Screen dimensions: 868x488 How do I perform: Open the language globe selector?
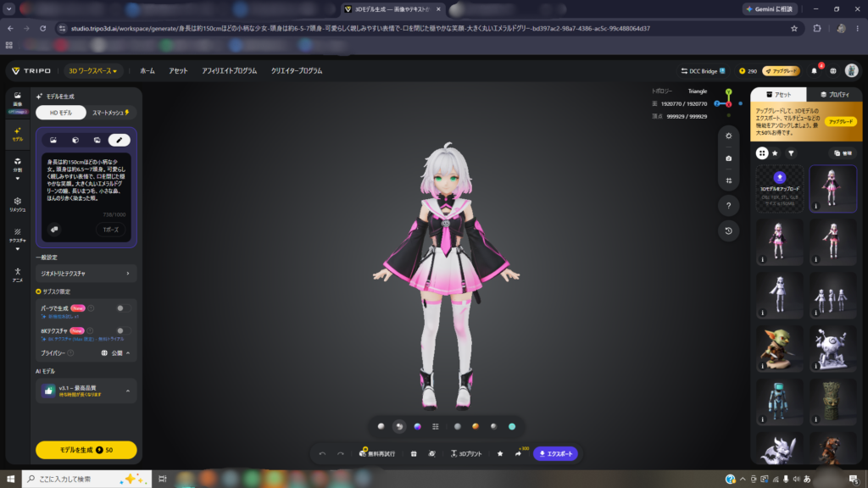pyautogui.click(x=833, y=71)
